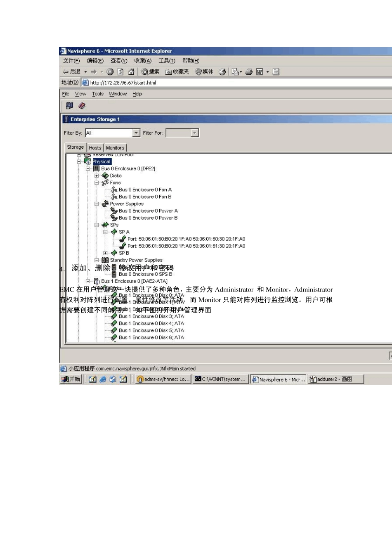Click the IE History icon
Viewport: 392px width, 555px height.
pyautogui.click(x=222, y=72)
